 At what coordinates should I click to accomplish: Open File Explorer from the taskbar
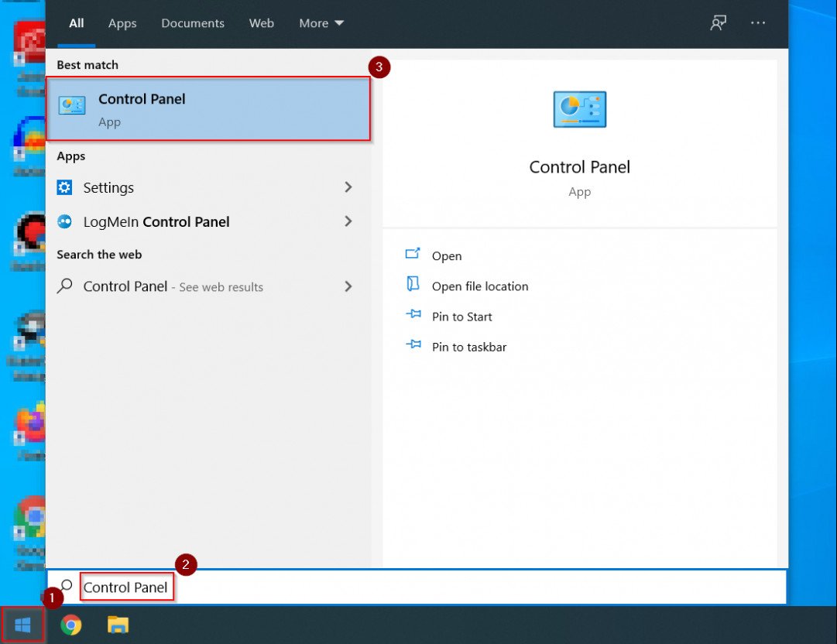point(118,624)
